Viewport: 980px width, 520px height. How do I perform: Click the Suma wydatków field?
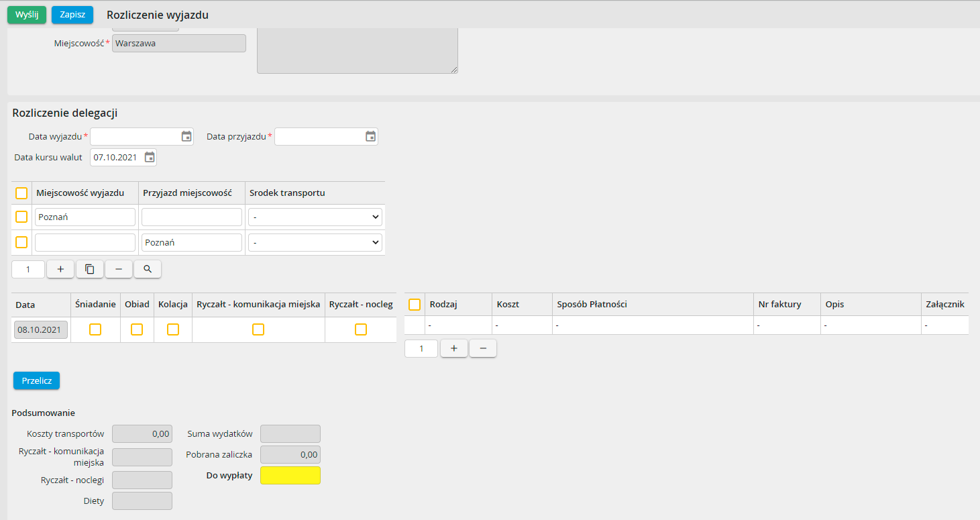[290, 433]
